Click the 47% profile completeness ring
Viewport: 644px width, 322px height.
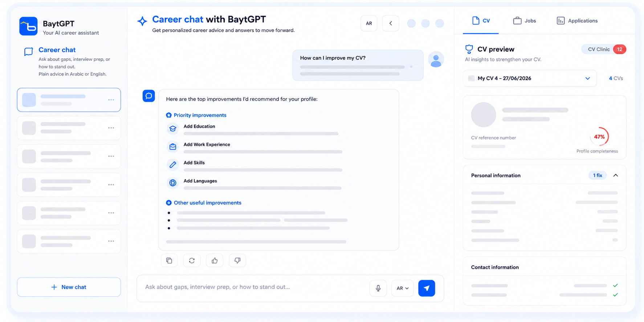(x=599, y=137)
